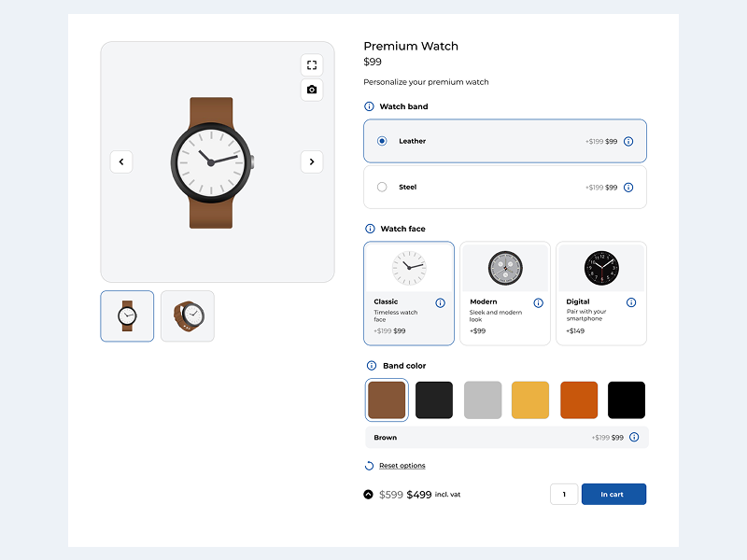Click the Watch band info icon

[368, 106]
